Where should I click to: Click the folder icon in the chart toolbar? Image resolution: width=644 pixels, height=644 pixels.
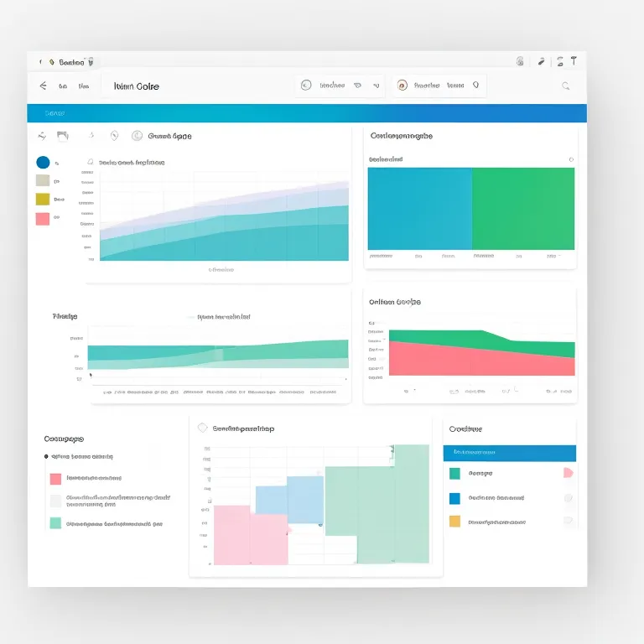coord(62,135)
